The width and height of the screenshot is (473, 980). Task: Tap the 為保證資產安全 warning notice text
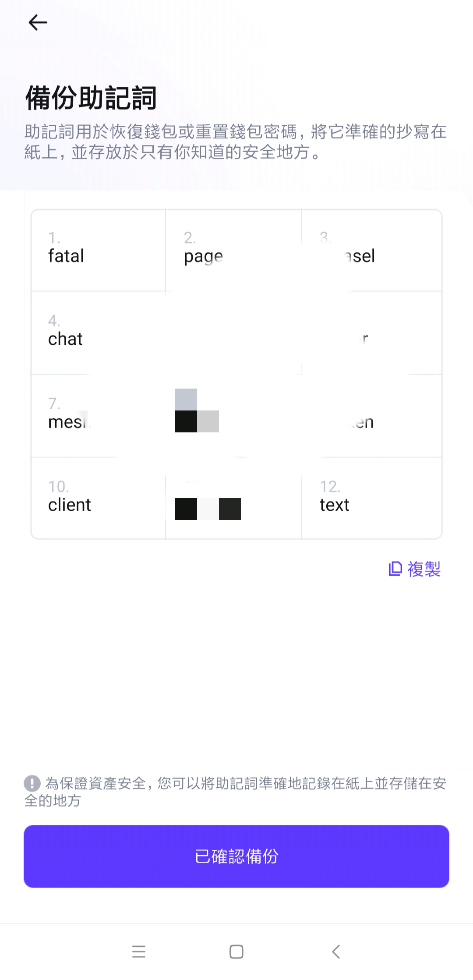point(245,792)
